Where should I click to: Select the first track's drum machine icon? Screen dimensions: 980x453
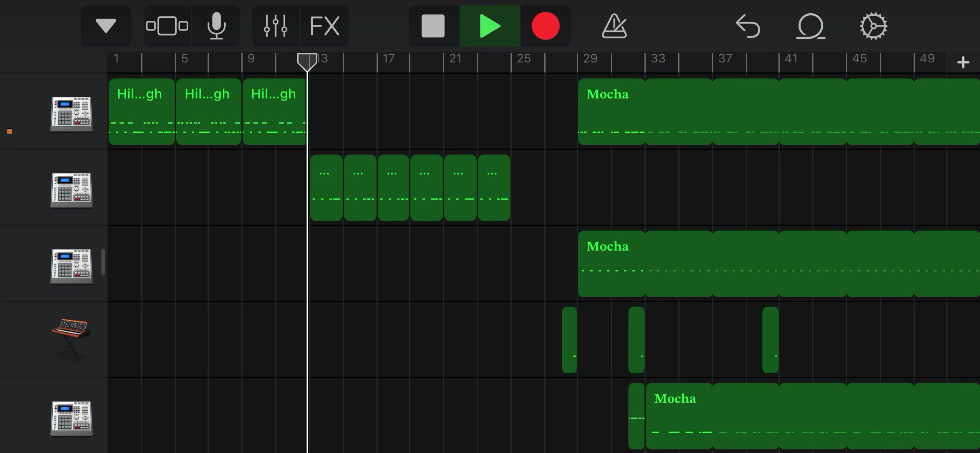[72, 114]
